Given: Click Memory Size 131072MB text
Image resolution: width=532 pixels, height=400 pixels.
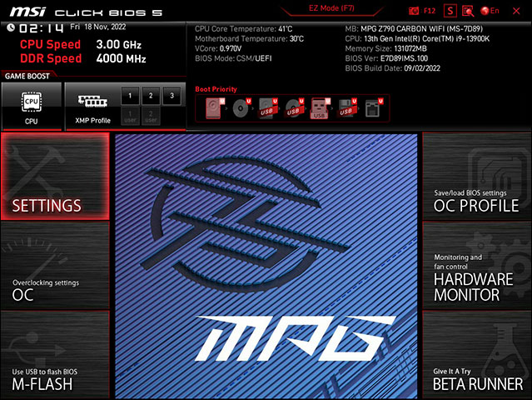Looking at the screenshot, I should tap(385, 48).
